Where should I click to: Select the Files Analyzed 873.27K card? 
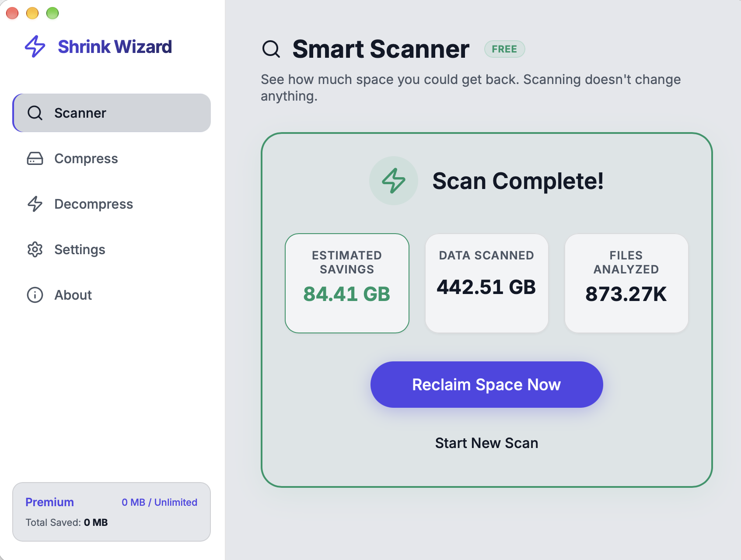pos(626,283)
